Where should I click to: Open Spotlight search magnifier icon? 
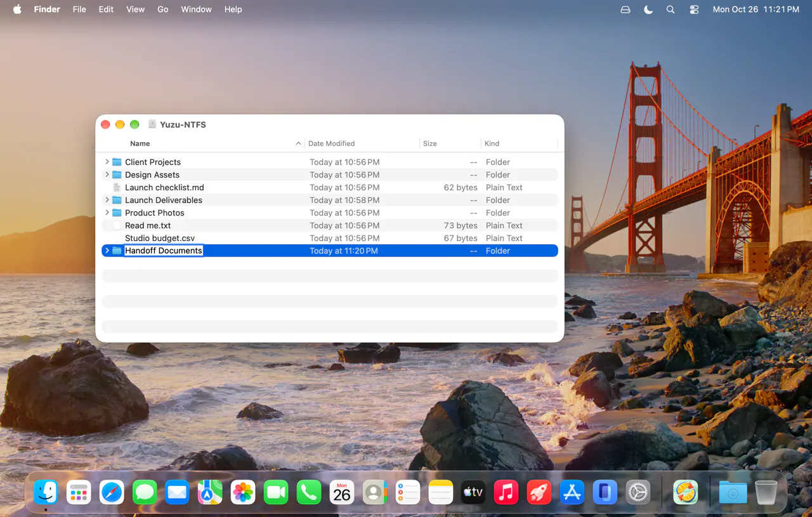(x=671, y=10)
